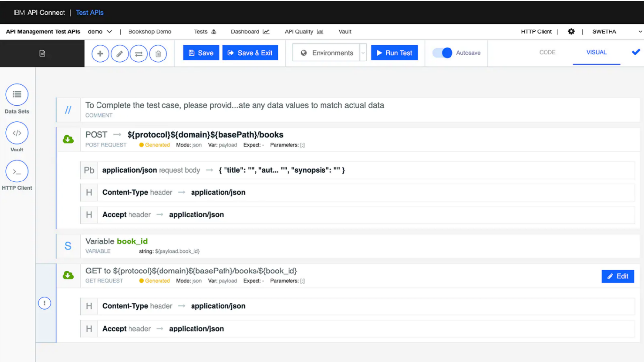The height and width of the screenshot is (362, 644).
Task: Open settings gear icon in top bar
Action: pyautogui.click(x=571, y=31)
